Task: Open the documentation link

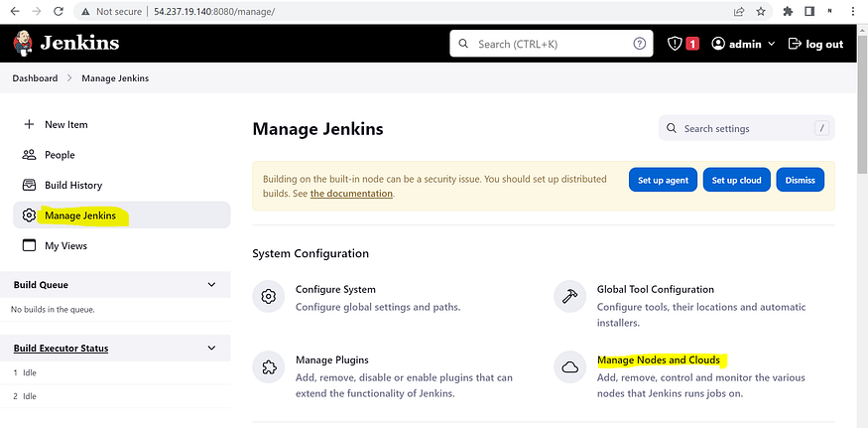Action: [x=351, y=194]
